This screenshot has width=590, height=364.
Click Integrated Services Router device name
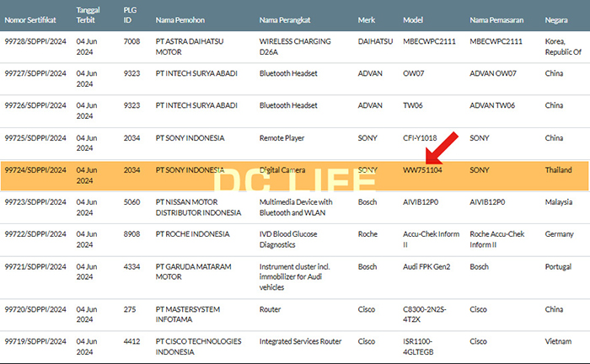300,341
